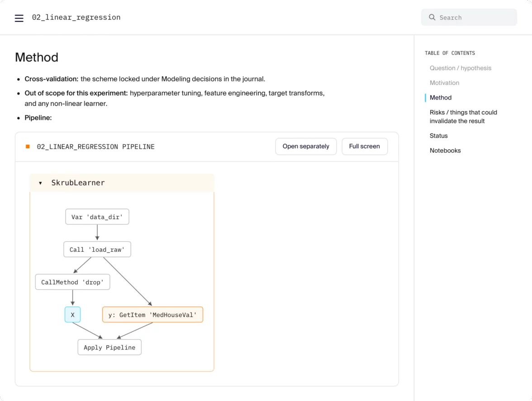Click the 02_linear_regression page title
Screen dimensions: 532x401
point(76,17)
